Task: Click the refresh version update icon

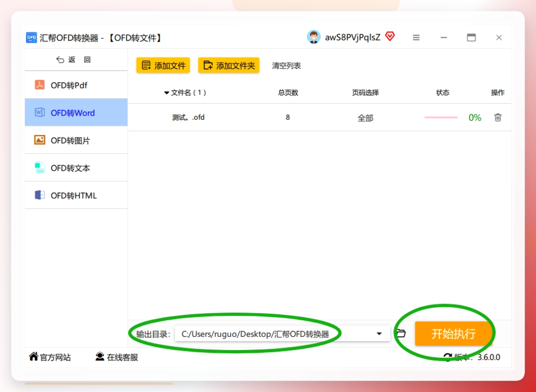Action: click(448, 357)
